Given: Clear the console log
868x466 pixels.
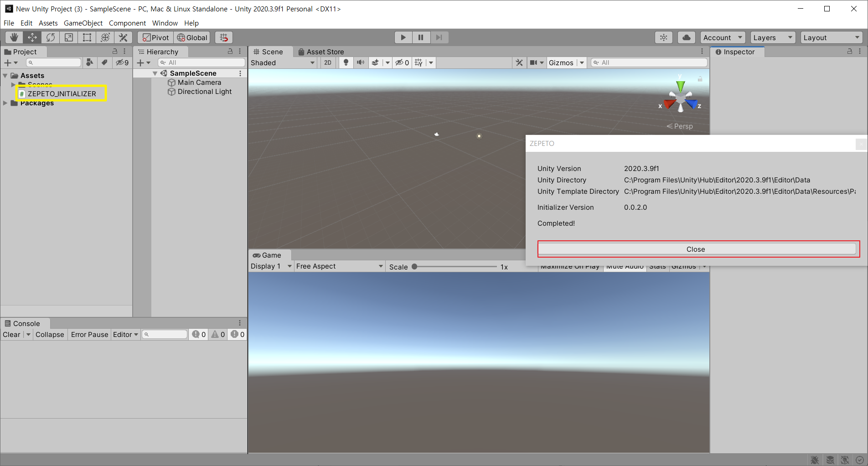Looking at the screenshot, I should [x=11, y=334].
